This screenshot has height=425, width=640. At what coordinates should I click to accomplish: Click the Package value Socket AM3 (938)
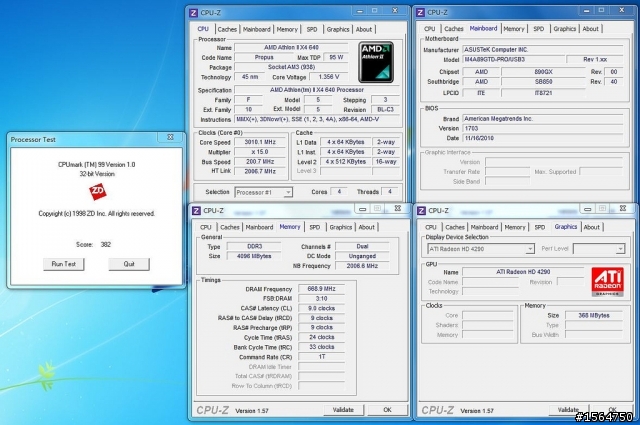[x=291, y=67]
